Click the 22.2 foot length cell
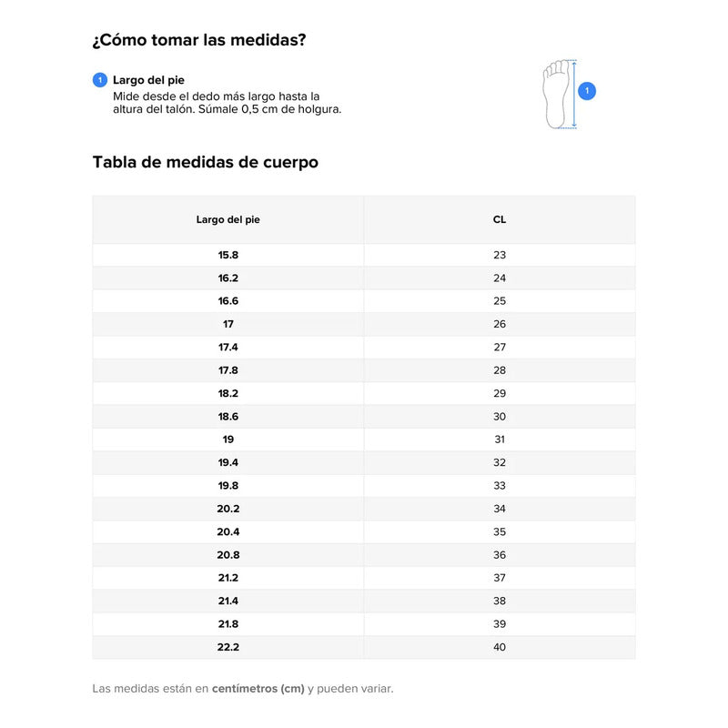 pos(228,647)
